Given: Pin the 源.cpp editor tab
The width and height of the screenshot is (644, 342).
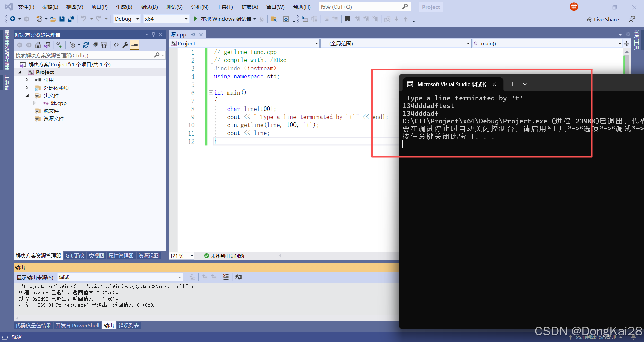Looking at the screenshot, I should [193, 35].
